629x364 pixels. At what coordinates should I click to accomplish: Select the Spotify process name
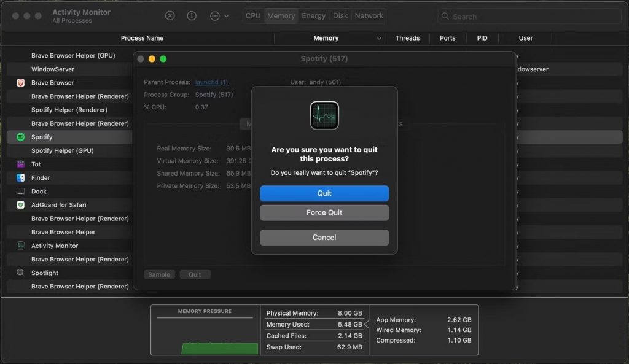point(42,137)
